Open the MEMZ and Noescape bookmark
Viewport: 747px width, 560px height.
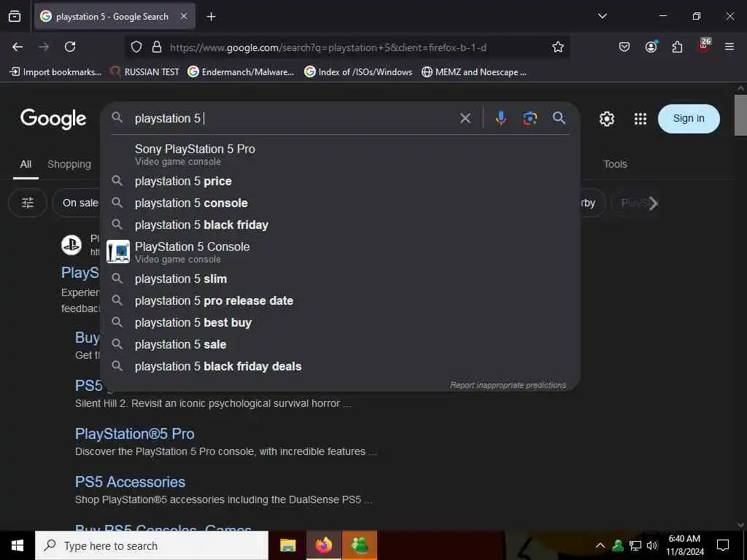click(x=474, y=72)
